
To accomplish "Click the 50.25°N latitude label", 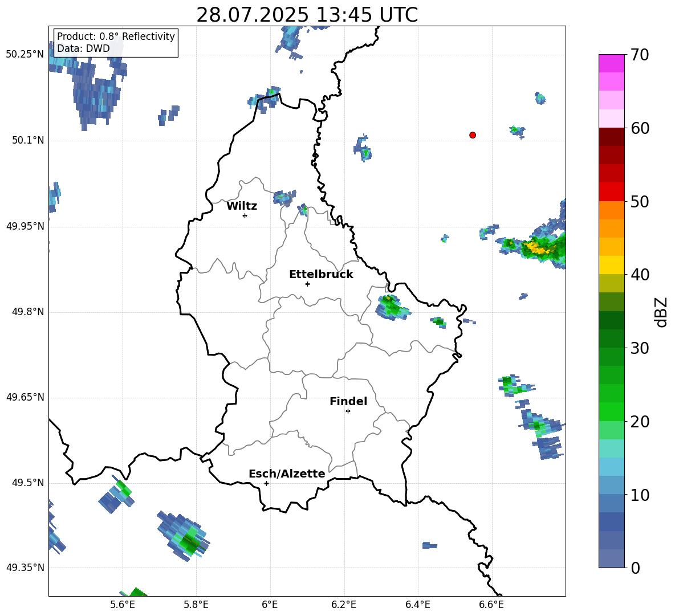I will (x=25, y=55).
